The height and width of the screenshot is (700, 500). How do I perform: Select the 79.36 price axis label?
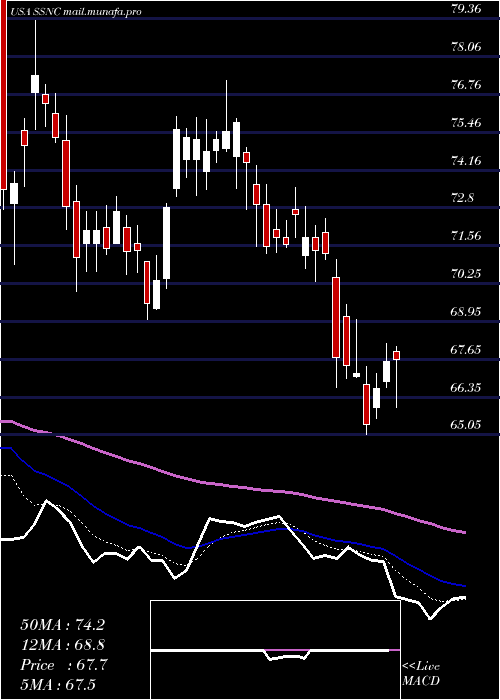pyautogui.click(x=466, y=8)
